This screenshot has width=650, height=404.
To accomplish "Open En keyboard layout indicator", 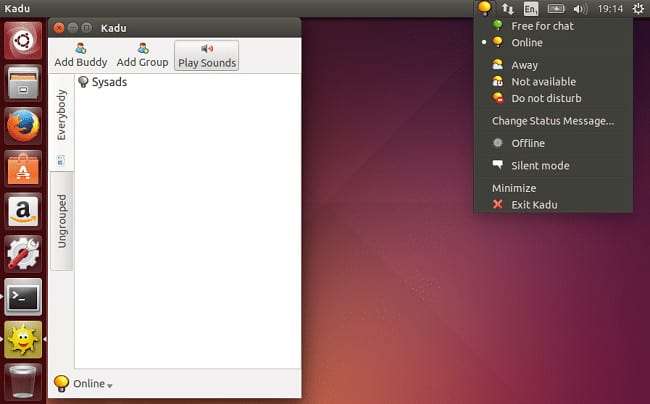I will coord(531,9).
